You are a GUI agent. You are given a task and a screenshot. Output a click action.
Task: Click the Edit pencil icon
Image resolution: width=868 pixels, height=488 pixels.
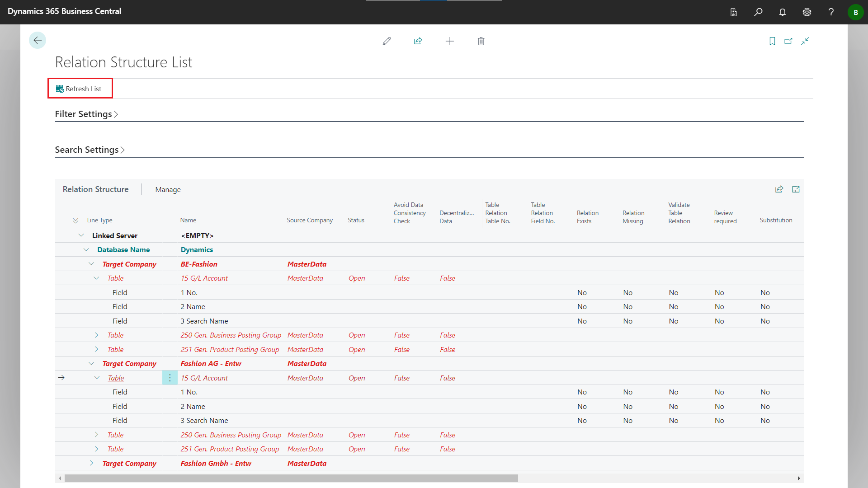(387, 41)
